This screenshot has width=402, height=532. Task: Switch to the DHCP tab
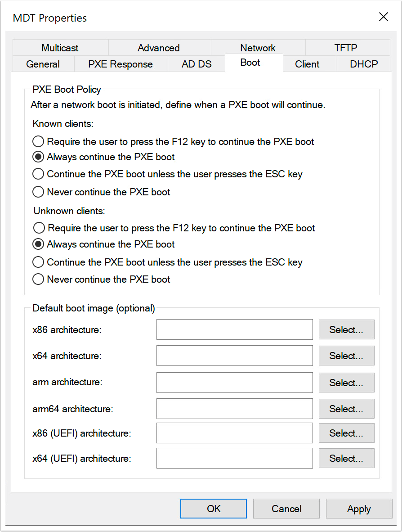[363, 64]
